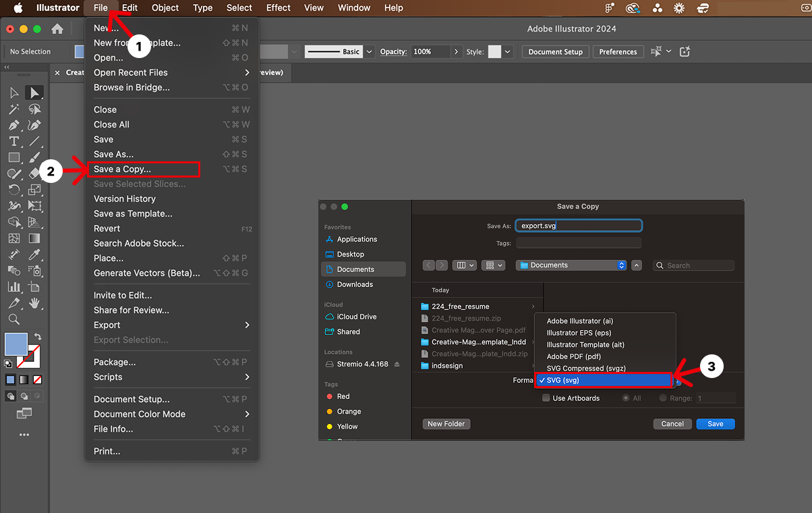Open the column view mode dropdown
This screenshot has height=513, width=812.
click(465, 265)
